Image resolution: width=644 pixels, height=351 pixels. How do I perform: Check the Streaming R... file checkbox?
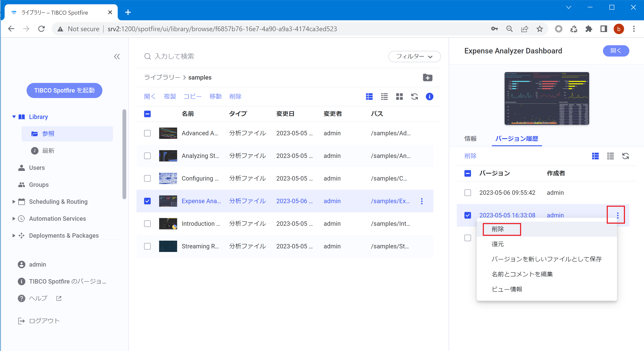[x=148, y=246]
